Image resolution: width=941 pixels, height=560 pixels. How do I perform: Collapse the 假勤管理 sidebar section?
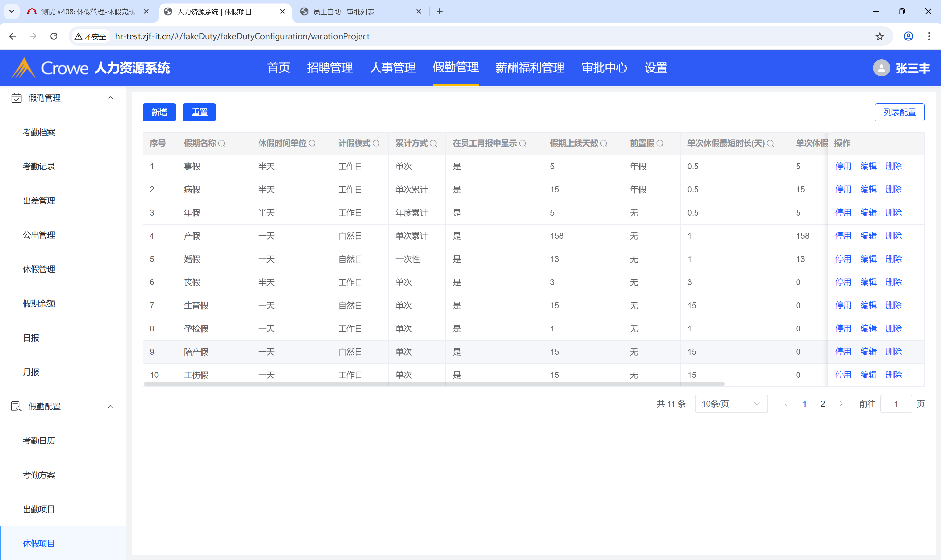[x=110, y=98]
